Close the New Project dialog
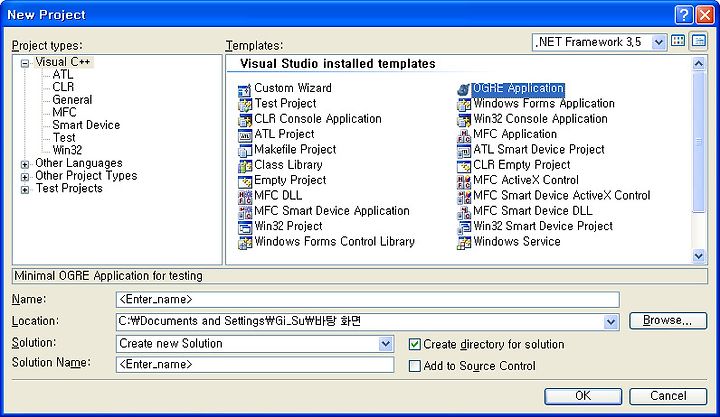 click(705, 15)
